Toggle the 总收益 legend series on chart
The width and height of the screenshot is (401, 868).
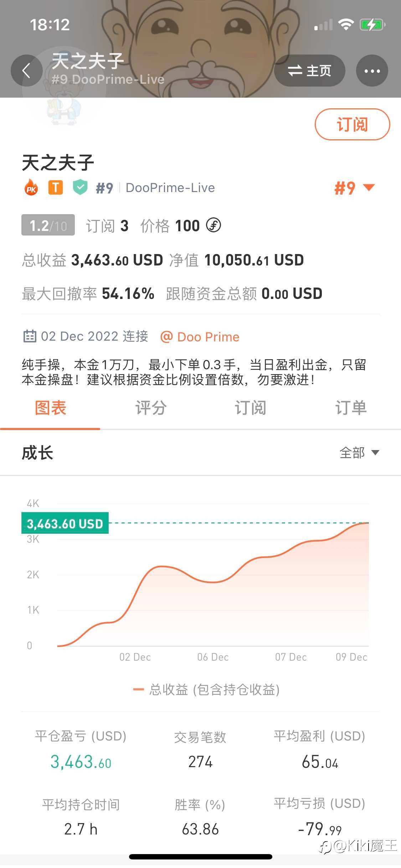[206, 690]
